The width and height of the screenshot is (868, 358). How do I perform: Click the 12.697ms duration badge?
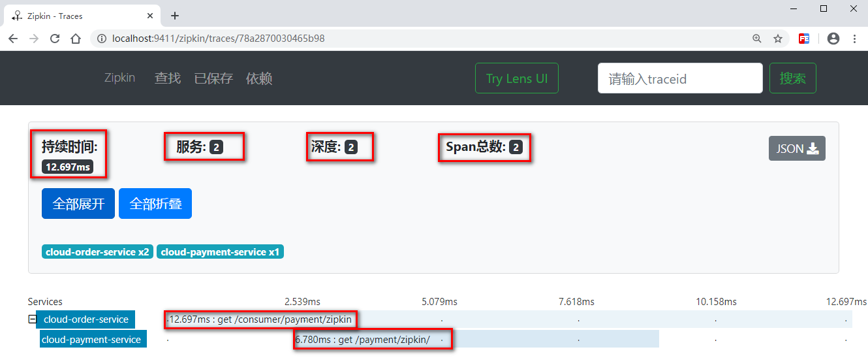(x=67, y=167)
